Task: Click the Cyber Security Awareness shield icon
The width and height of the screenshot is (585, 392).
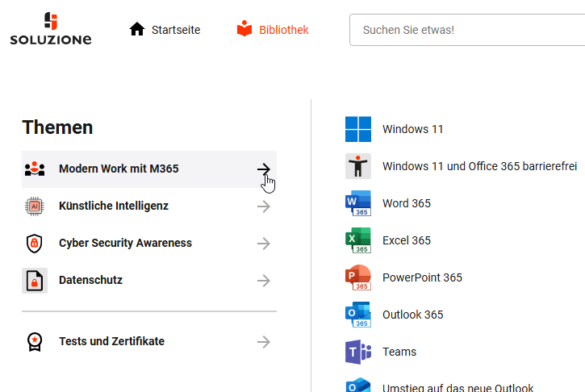Action: click(35, 243)
